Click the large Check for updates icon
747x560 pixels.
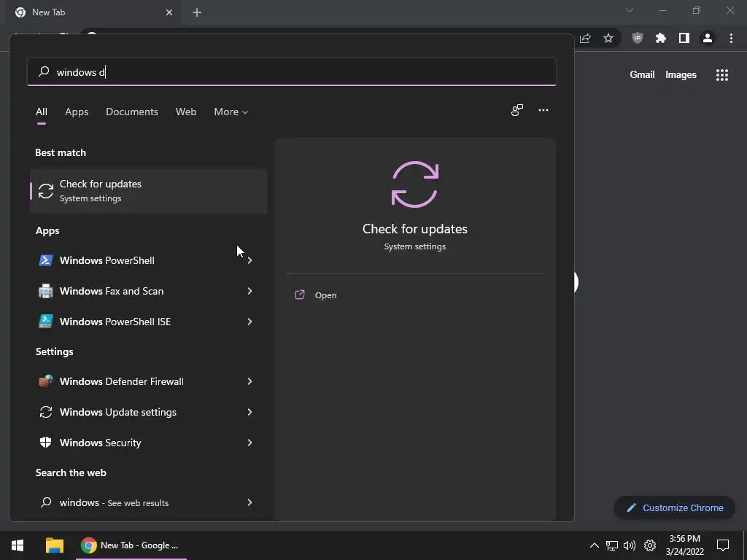415,184
